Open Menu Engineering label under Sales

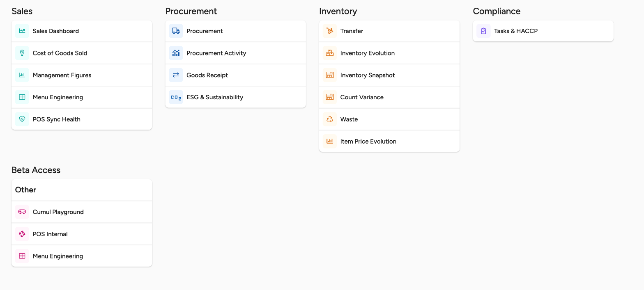58,98
